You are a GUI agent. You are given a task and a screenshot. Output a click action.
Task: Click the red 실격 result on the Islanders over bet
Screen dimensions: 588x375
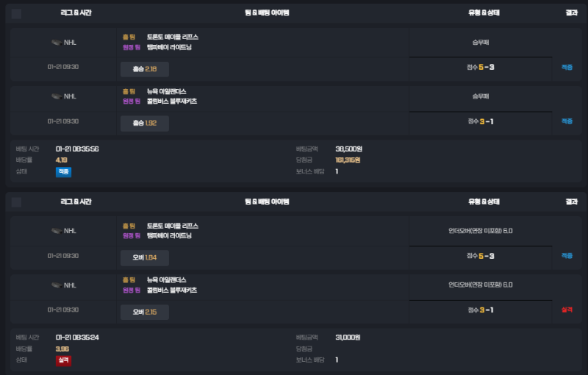567,310
